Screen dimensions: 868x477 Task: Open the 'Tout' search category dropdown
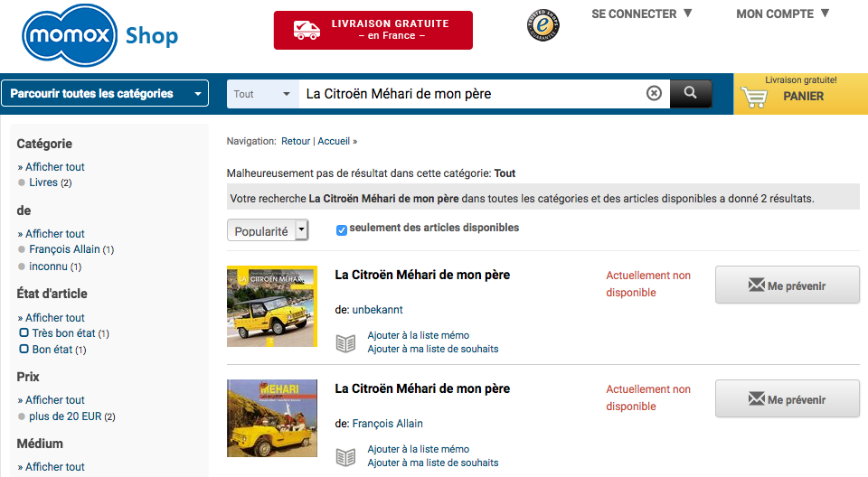pyautogui.click(x=262, y=94)
